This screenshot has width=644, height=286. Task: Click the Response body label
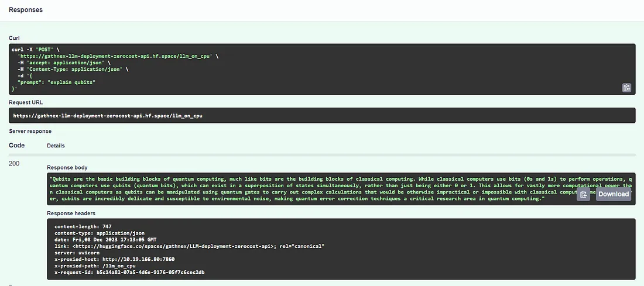point(67,167)
